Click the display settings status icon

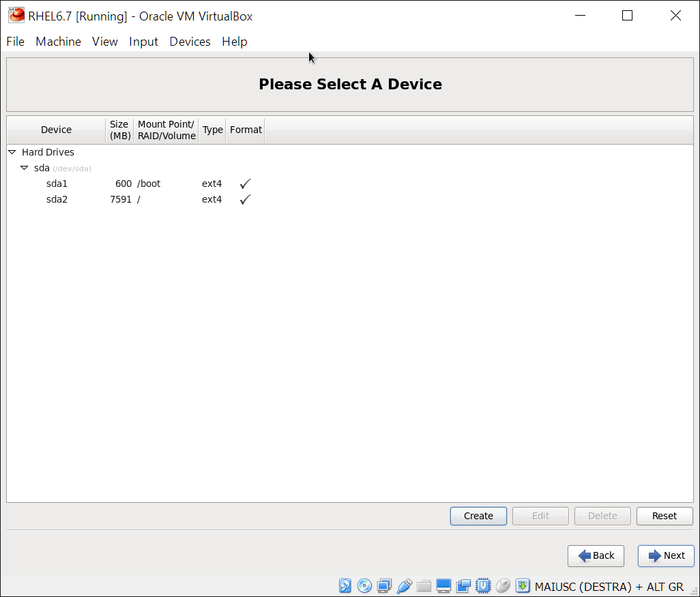tap(443, 585)
